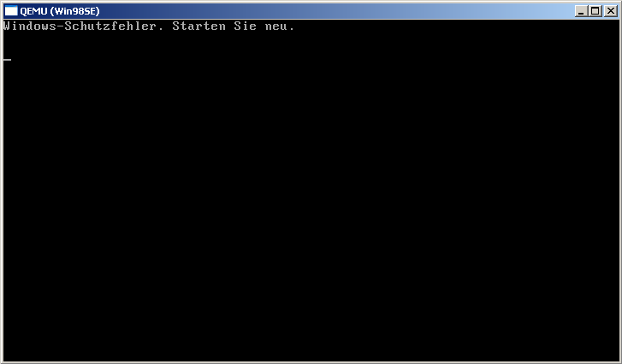Minimize the QEMU window
This screenshot has height=364, width=622.
coord(581,11)
